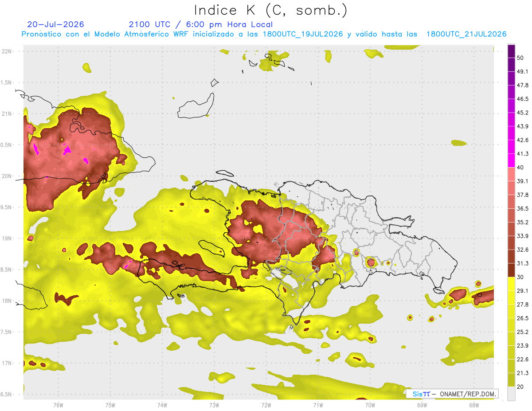Select the salmon colorbar band between 39.1 and 40
This screenshot has width=532, height=411.
[x=512, y=174]
